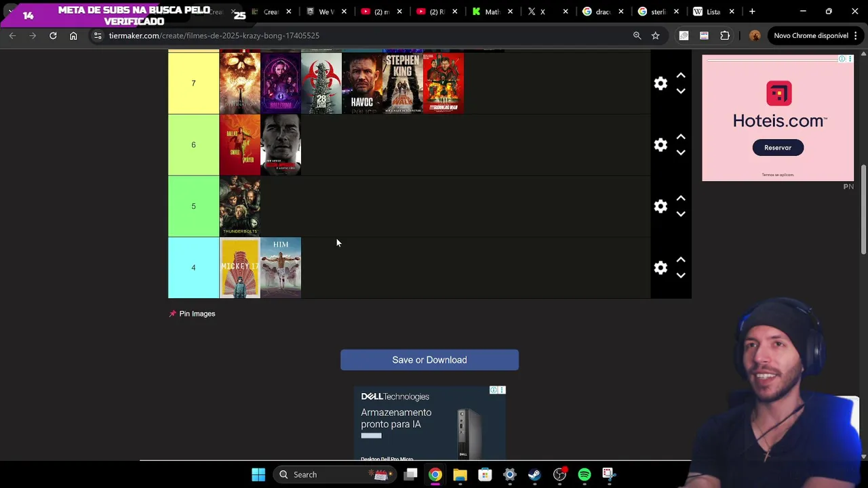Select the Stephen King movie poster
Screen dimensions: 868x488
(403, 83)
